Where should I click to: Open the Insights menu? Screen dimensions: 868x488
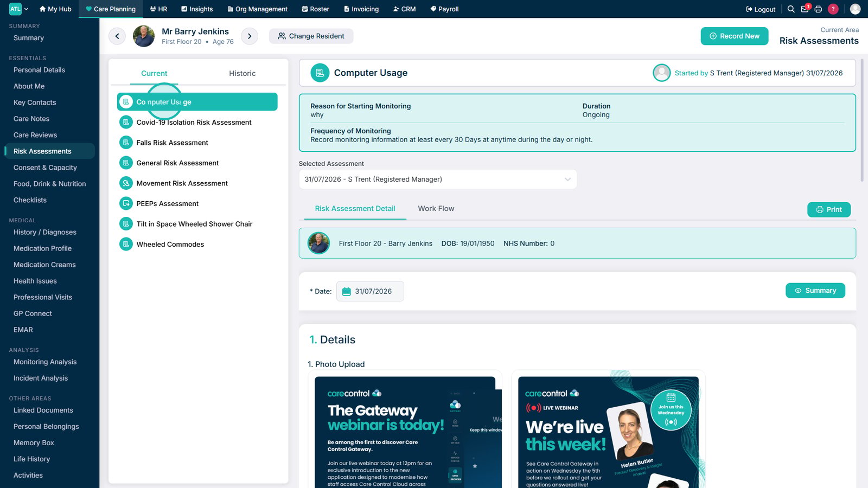point(197,9)
